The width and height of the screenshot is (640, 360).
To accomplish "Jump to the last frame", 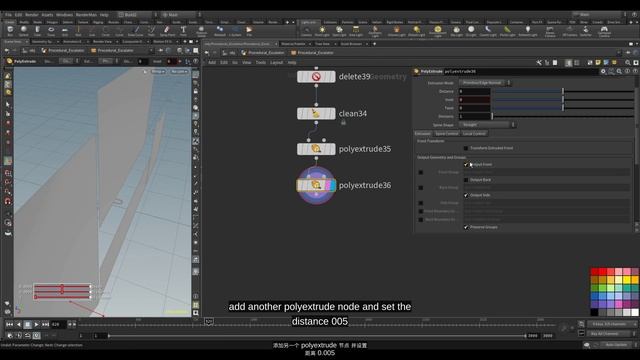I will point(45,324).
